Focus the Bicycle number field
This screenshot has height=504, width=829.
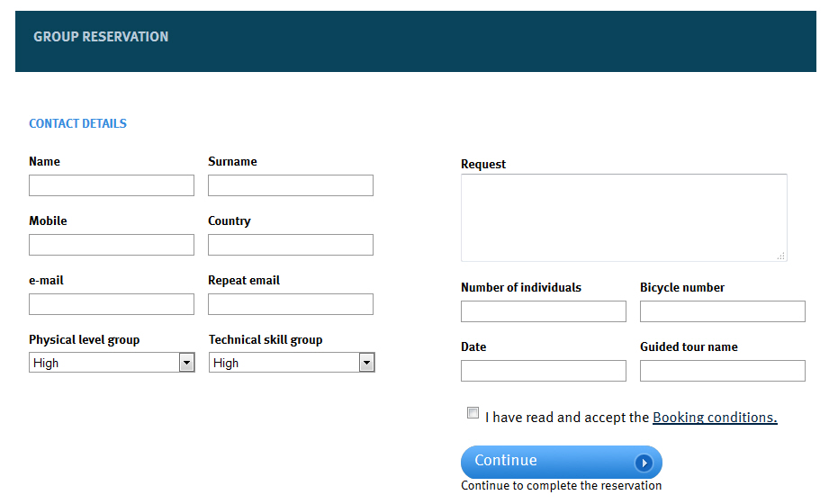(x=723, y=311)
